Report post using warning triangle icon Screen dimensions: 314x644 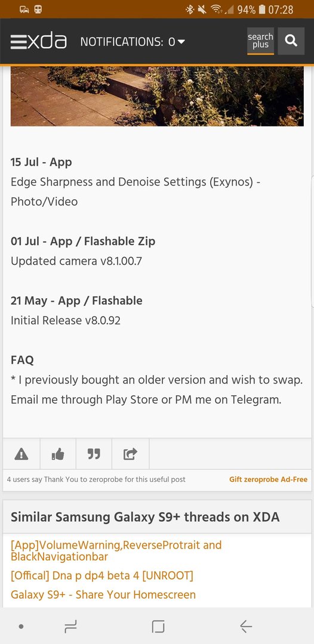tap(21, 454)
